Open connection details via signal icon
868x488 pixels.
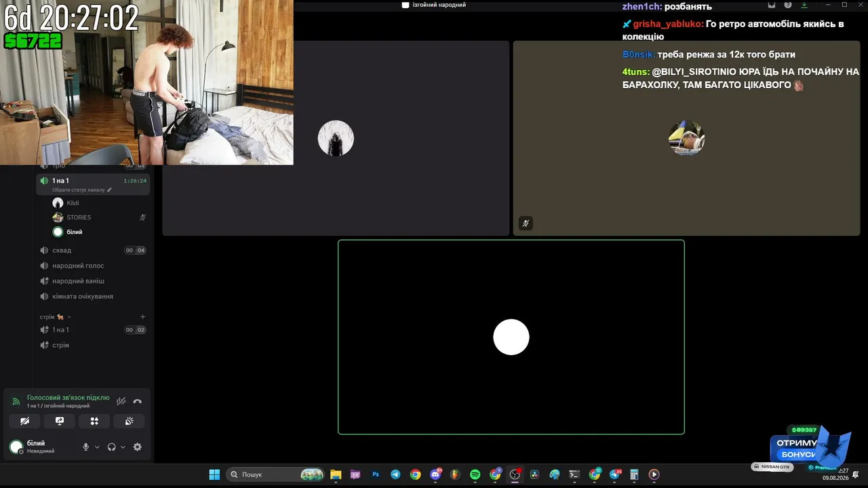point(16,401)
